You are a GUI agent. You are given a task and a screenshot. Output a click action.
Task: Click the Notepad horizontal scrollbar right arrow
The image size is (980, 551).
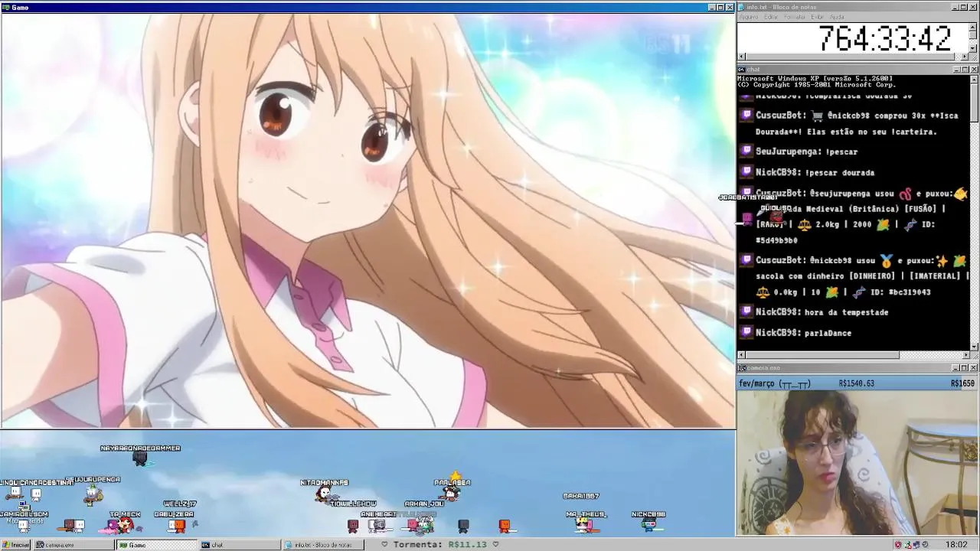point(965,57)
